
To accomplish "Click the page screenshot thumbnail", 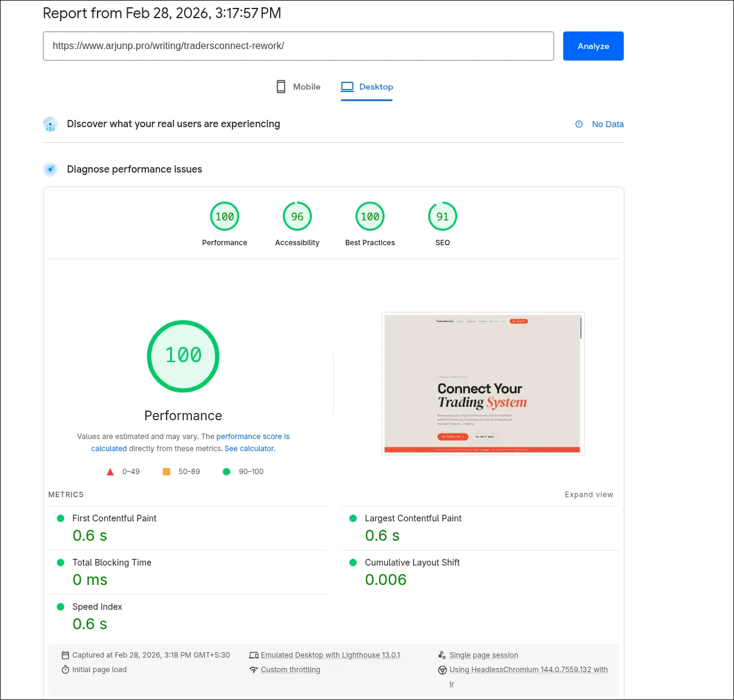I will (483, 383).
